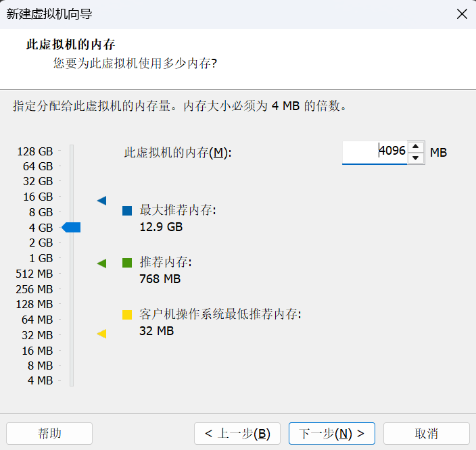Select the 2 GB label on memory scale

pyautogui.click(x=41, y=243)
